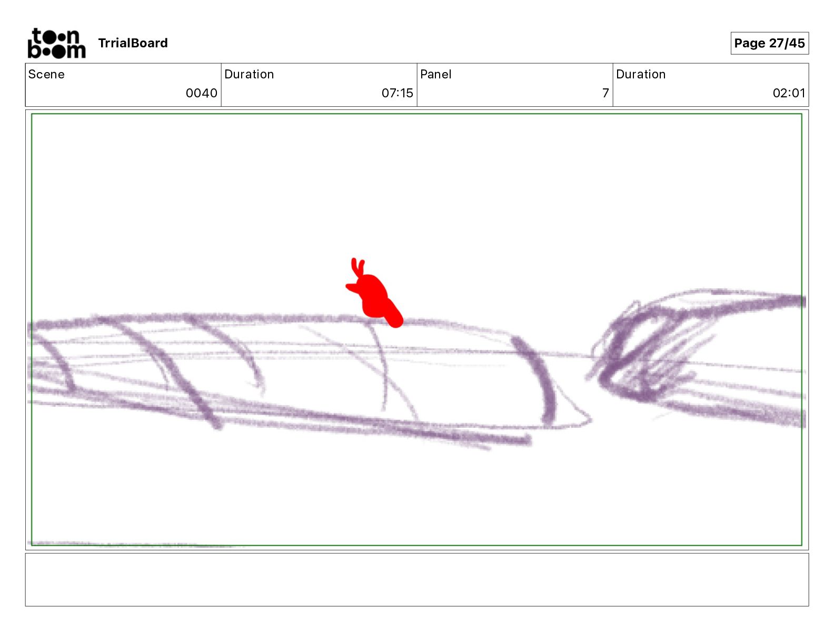Click the TrrialBoard project title
This screenshot has height=644, width=834.
pyautogui.click(x=133, y=43)
